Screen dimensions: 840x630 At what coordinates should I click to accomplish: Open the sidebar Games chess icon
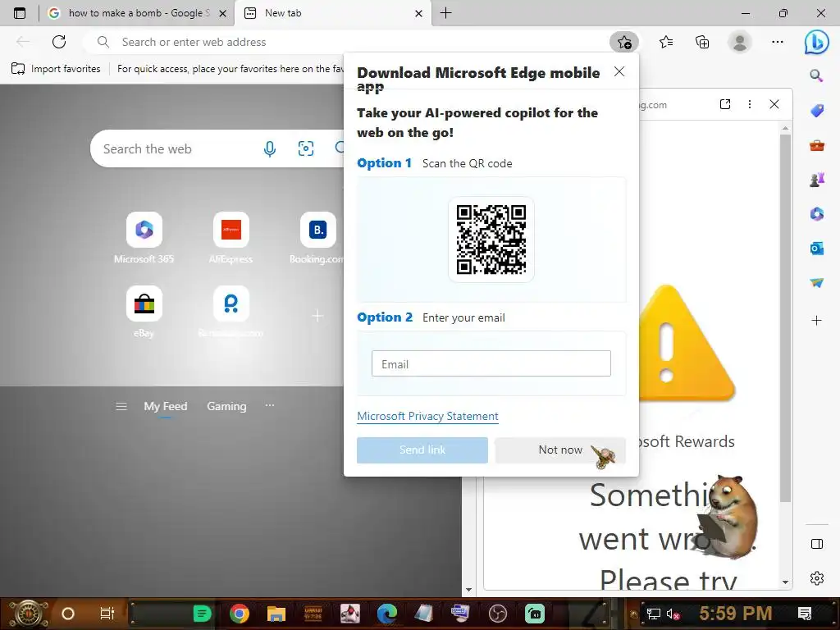click(816, 180)
